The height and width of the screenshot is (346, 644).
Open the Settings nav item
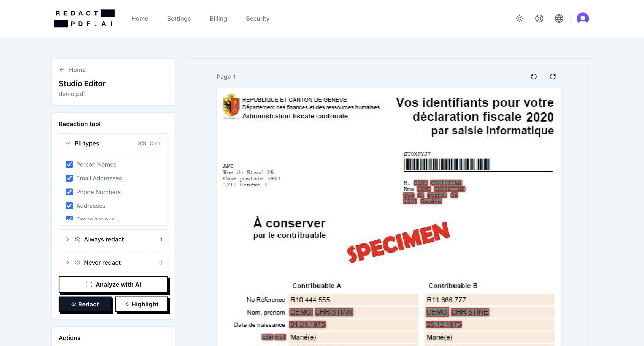[179, 19]
